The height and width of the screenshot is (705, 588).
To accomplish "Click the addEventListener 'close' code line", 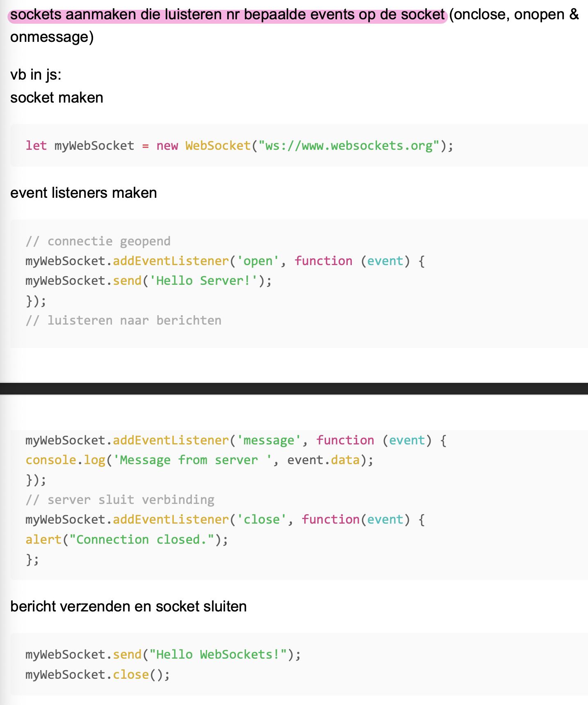I will pos(225,520).
